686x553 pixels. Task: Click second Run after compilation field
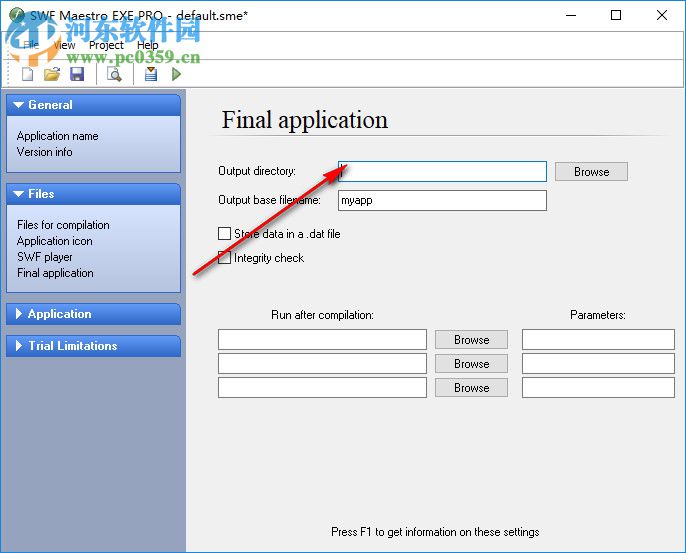tap(322, 364)
